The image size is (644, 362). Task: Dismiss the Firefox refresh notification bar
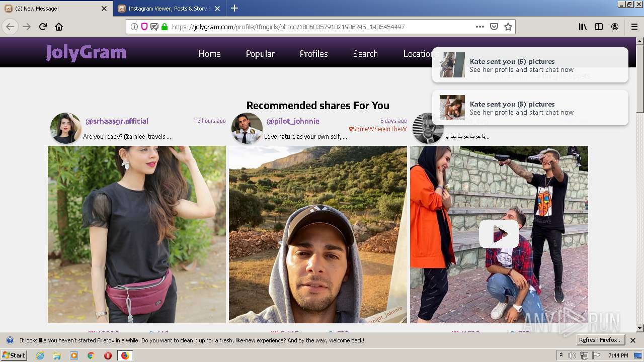(x=633, y=340)
